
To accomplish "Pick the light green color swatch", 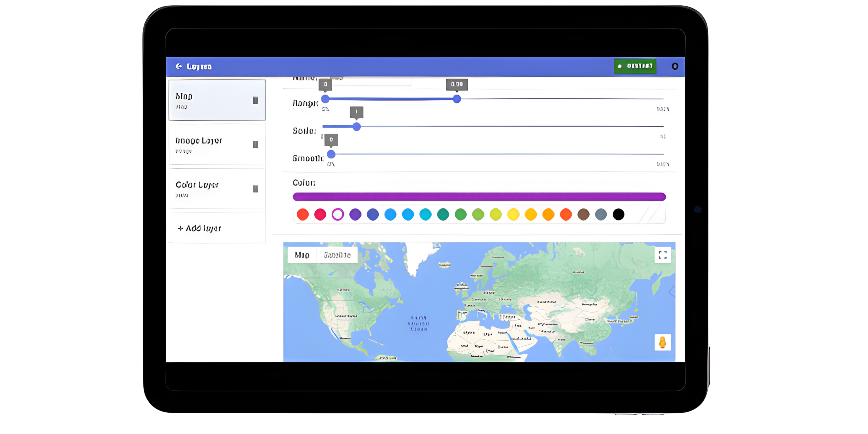I will click(478, 214).
